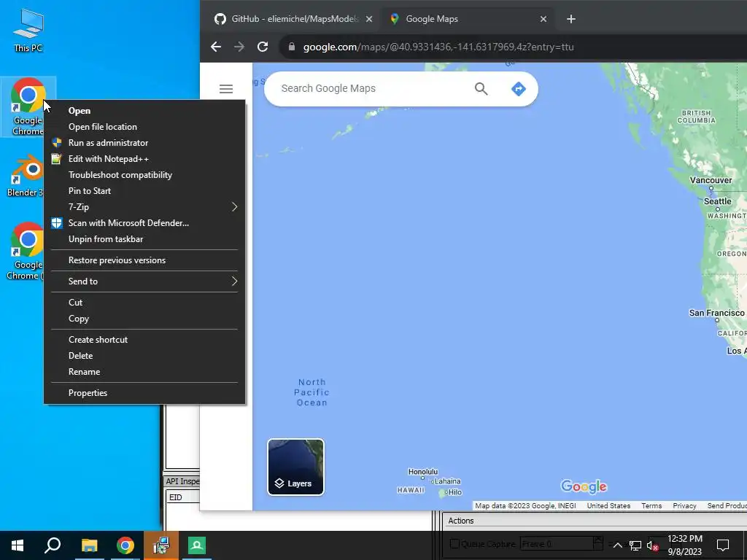The height and width of the screenshot is (560, 747).
Task: Go back in Chrome browser
Action: [216, 47]
